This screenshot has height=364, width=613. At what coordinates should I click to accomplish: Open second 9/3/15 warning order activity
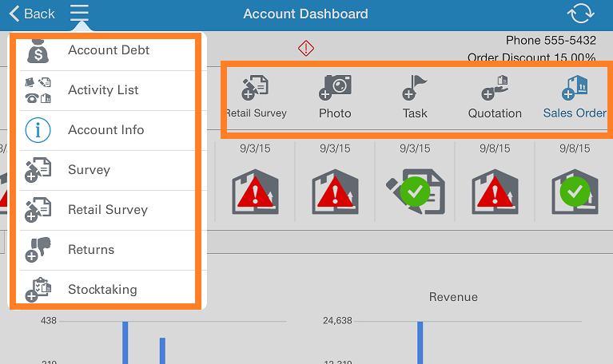pyautogui.click(x=335, y=192)
